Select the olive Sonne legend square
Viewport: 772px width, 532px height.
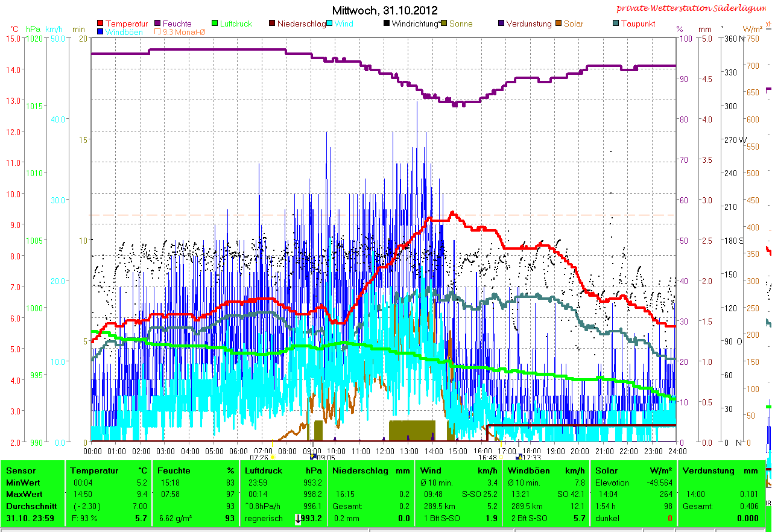[445, 24]
